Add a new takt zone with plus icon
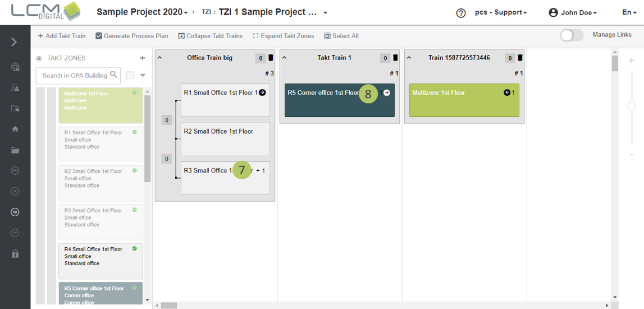The height and width of the screenshot is (309, 644). [143, 58]
